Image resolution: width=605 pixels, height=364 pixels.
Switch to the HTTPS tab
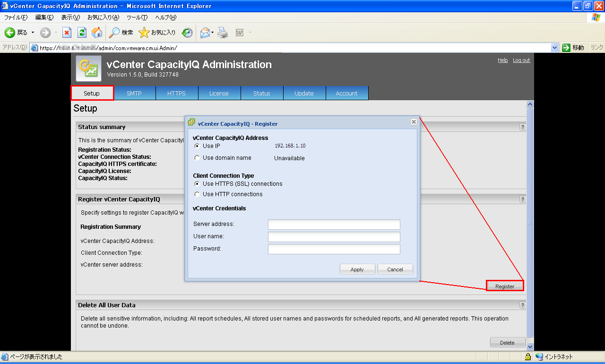coord(176,93)
